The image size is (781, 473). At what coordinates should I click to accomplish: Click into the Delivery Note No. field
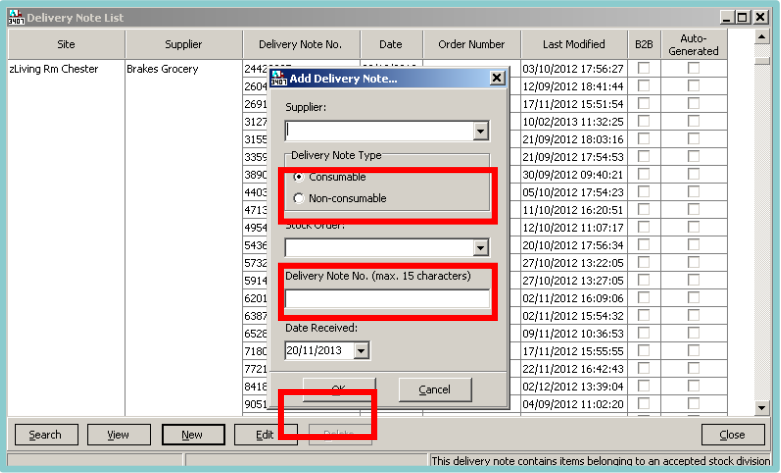coord(387,299)
